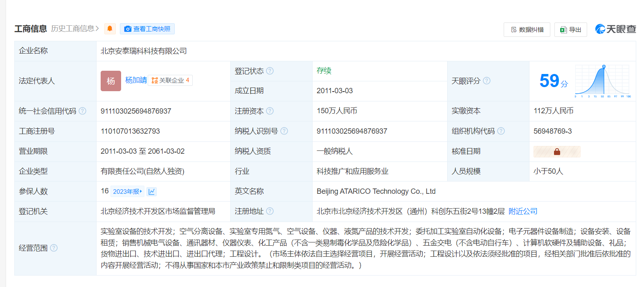Click insured count value 16
This screenshot has width=644, height=287.
(x=105, y=191)
